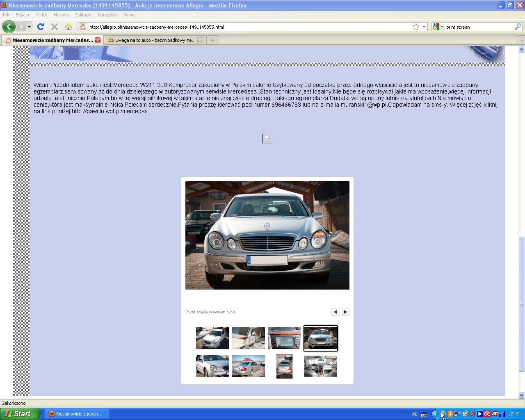Open a new tab with plus button
The height and width of the screenshot is (420, 525).
click(x=212, y=40)
